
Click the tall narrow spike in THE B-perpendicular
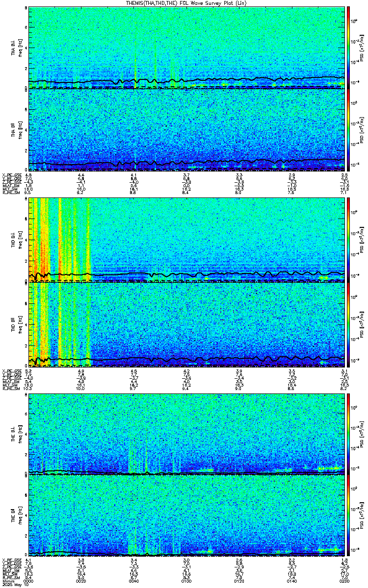click(x=147, y=451)
